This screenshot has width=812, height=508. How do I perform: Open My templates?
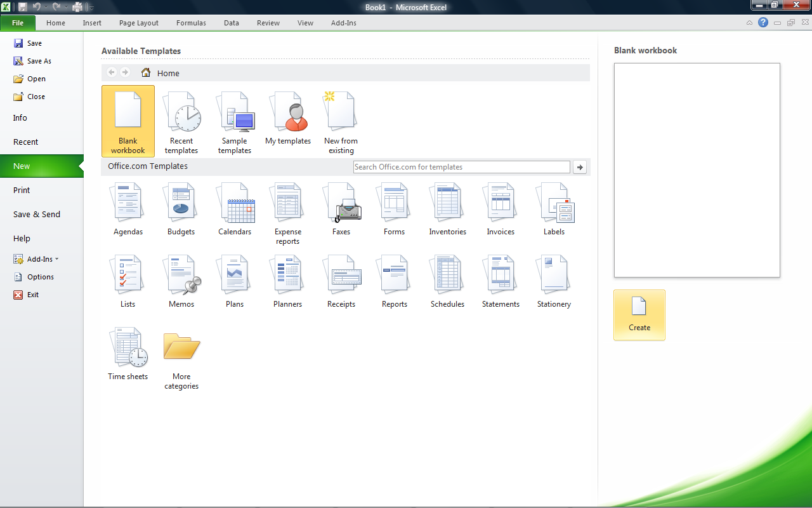click(x=287, y=117)
